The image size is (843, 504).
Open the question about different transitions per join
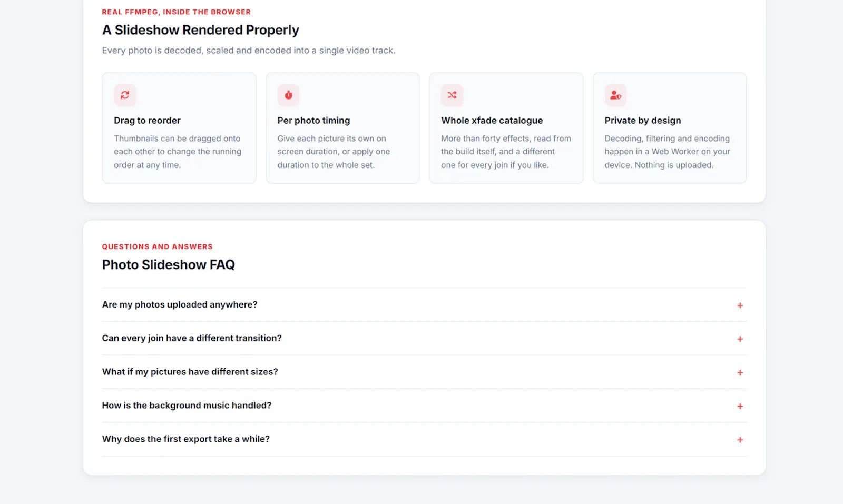click(x=424, y=339)
